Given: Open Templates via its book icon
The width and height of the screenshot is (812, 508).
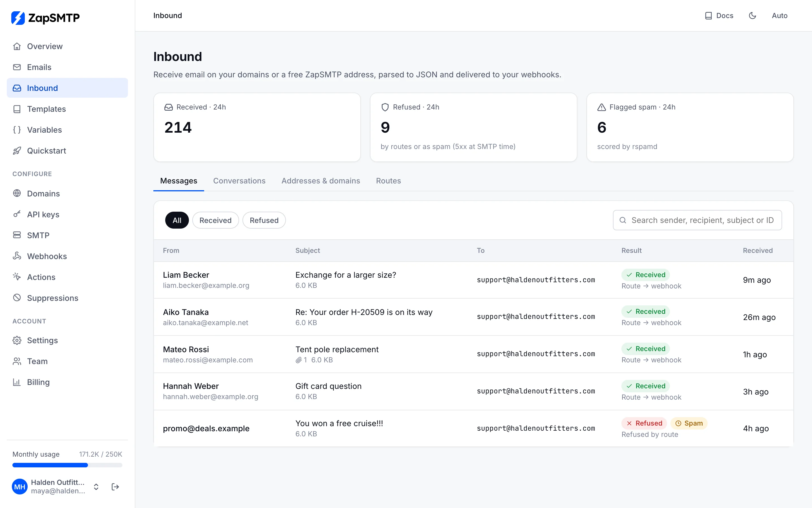Looking at the screenshot, I should click(17, 109).
